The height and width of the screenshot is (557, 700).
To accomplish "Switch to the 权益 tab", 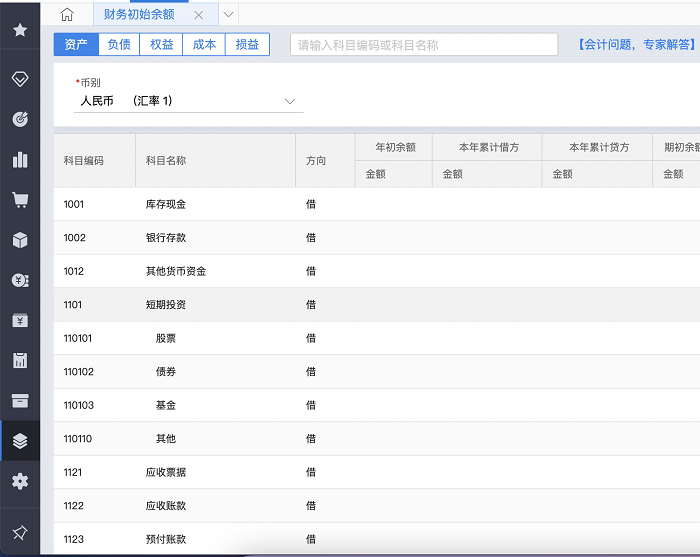I will coord(162,45).
